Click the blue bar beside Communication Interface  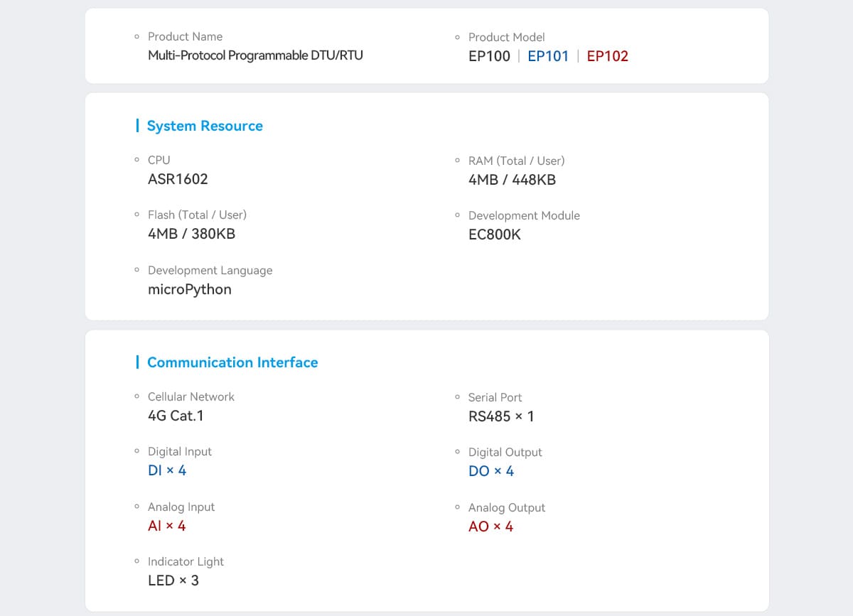click(138, 362)
